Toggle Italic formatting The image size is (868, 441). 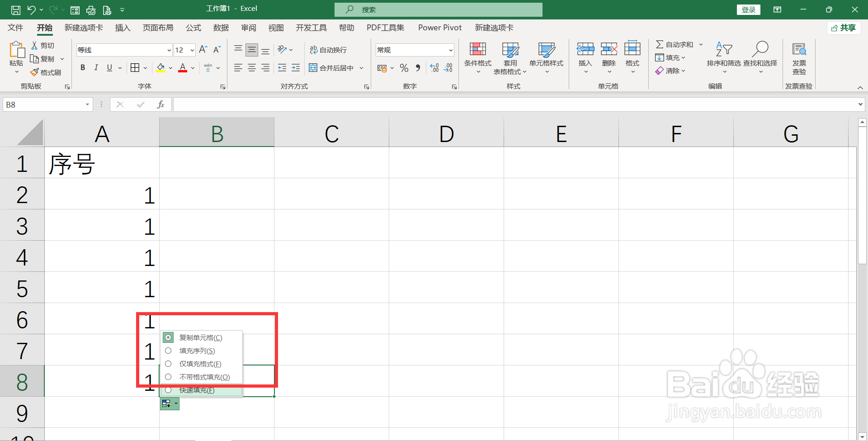click(96, 68)
